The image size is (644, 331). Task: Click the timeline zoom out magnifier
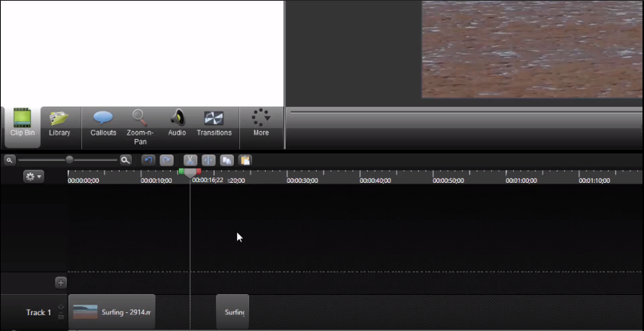(9, 160)
